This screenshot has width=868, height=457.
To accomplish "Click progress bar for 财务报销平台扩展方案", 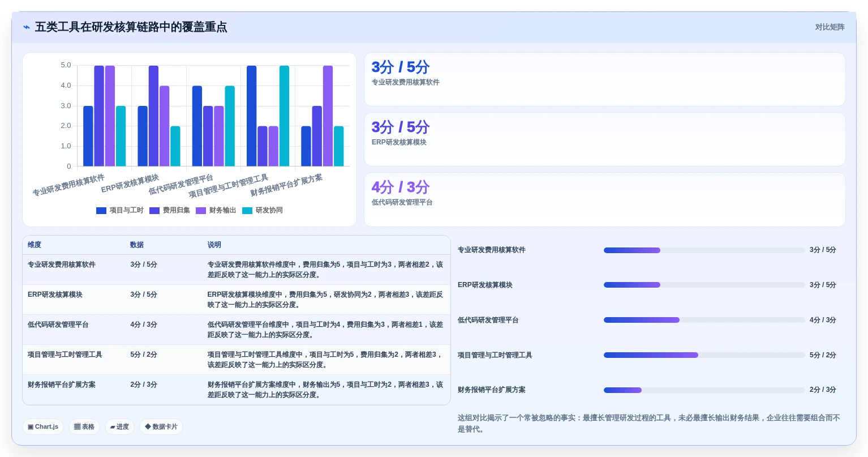I will click(704, 390).
